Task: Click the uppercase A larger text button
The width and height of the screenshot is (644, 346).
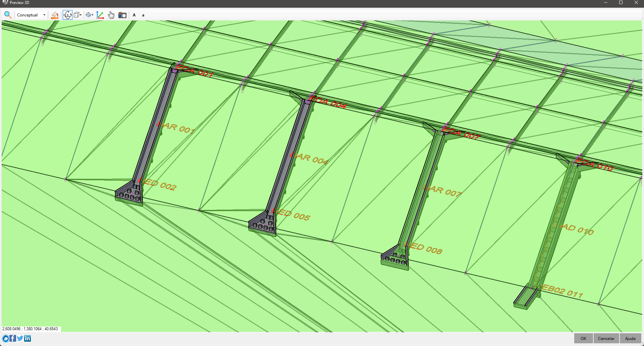Action: tap(134, 15)
